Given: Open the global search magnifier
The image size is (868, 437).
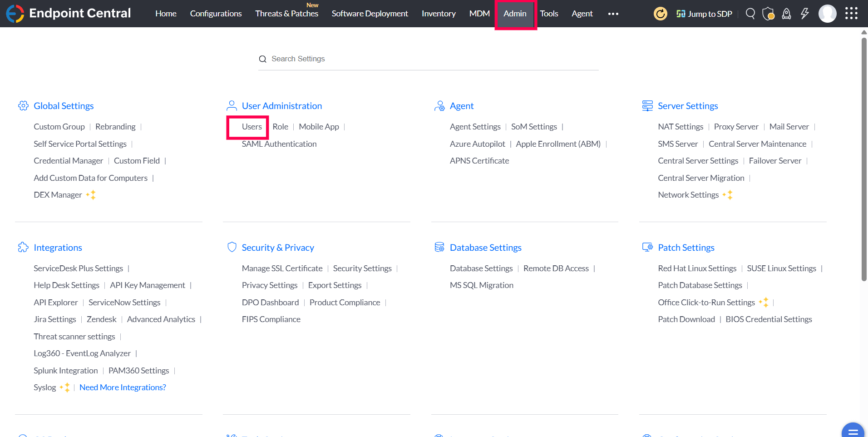Looking at the screenshot, I should (750, 14).
